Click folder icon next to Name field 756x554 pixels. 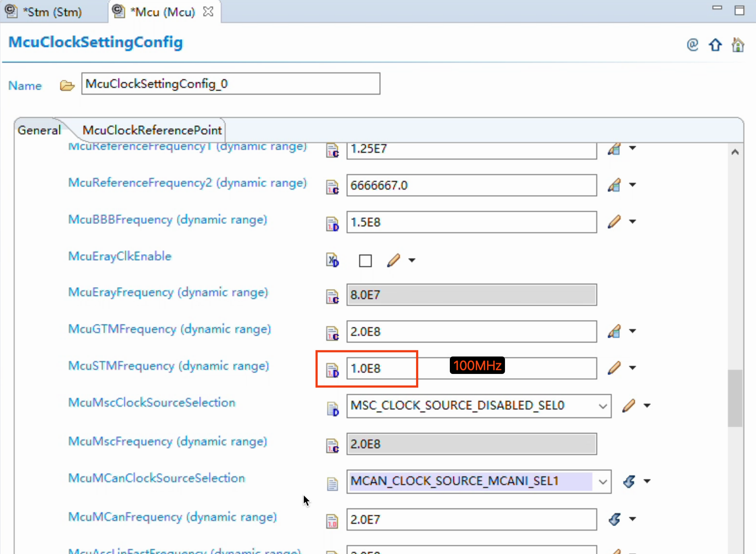click(67, 85)
